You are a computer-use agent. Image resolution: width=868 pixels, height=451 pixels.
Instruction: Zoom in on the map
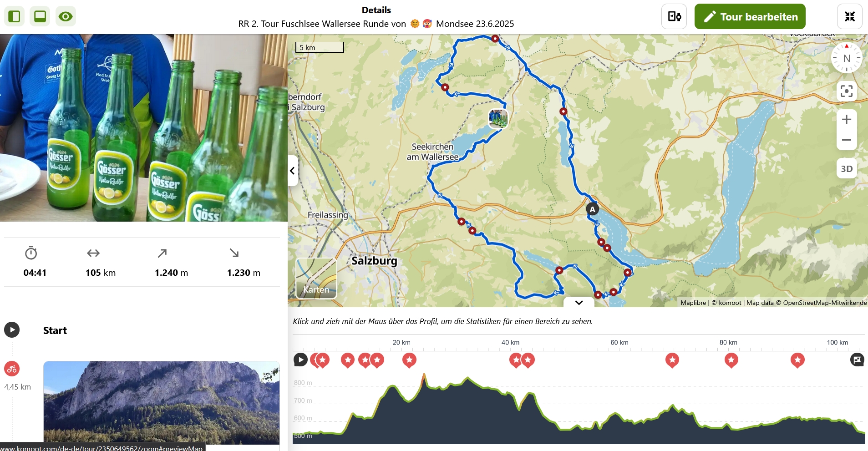pyautogui.click(x=846, y=120)
